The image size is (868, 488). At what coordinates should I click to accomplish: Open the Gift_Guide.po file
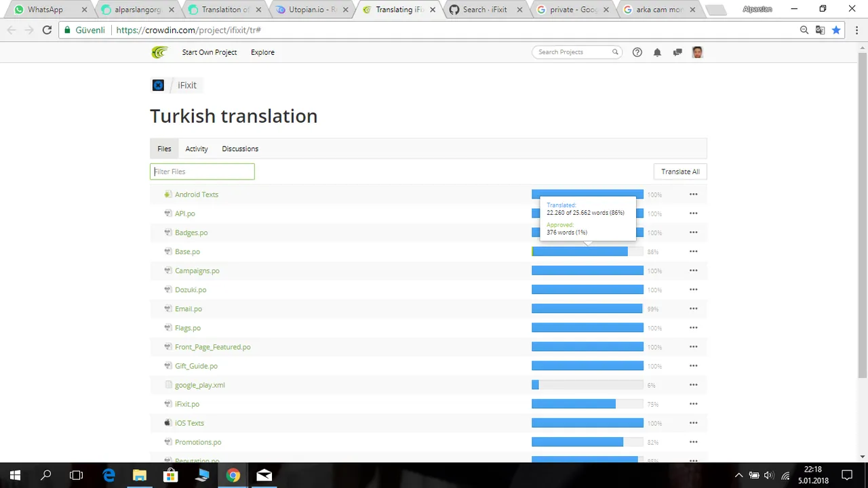[196, 366]
